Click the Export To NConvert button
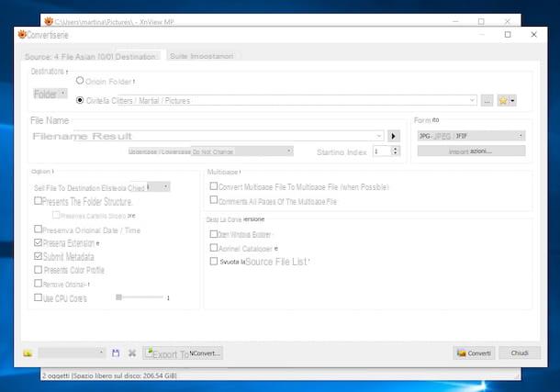 tap(183, 353)
